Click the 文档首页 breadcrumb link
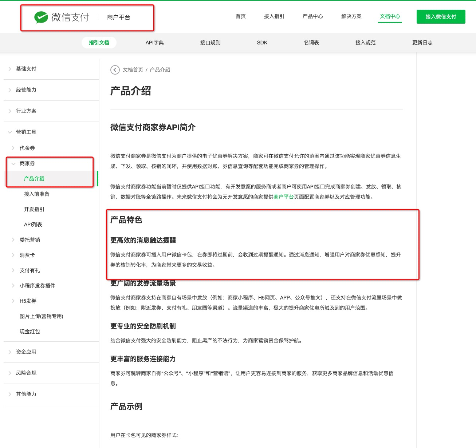Viewport: 476px width, 448px height. tap(133, 70)
